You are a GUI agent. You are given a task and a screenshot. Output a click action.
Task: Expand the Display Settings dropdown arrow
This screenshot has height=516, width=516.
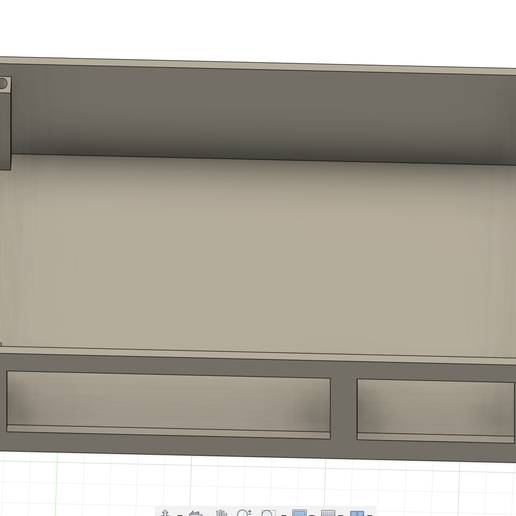(312, 514)
